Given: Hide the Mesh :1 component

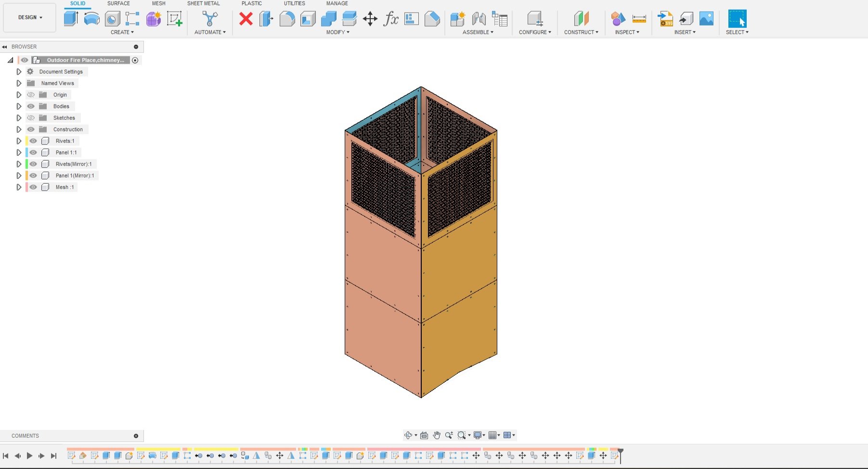Looking at the screenshot, I should [33, 187].
